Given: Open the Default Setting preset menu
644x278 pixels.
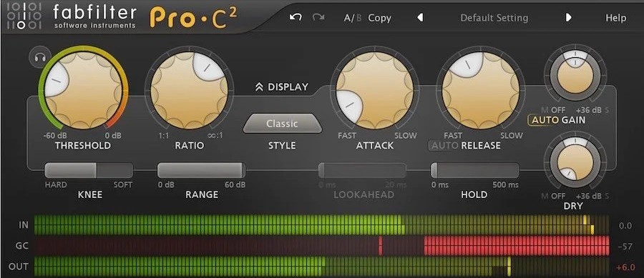Looking at the screenshot, I should click(494, 18).
